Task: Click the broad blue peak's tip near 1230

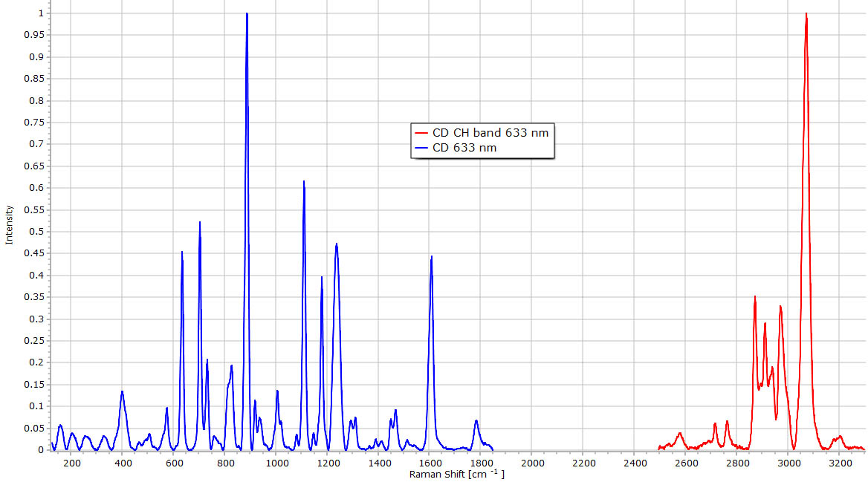Action: pos(337,244)
